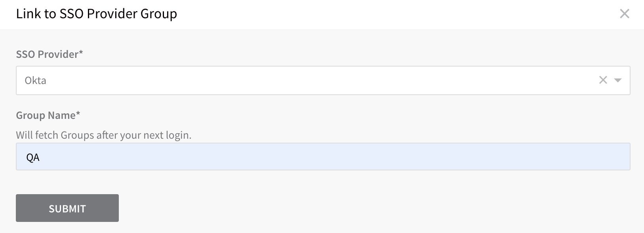Close the Link to SSO Provider Group dialog

click(625, 14)
